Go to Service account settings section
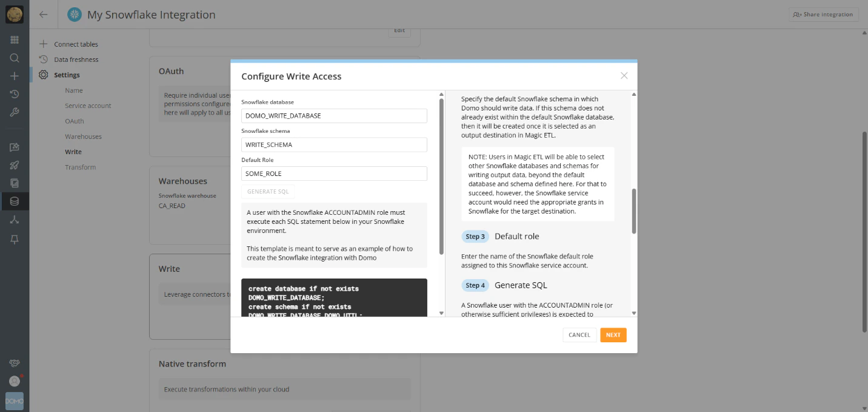The width and height of the screenshot is (868, 412). [x=88, y=106]
